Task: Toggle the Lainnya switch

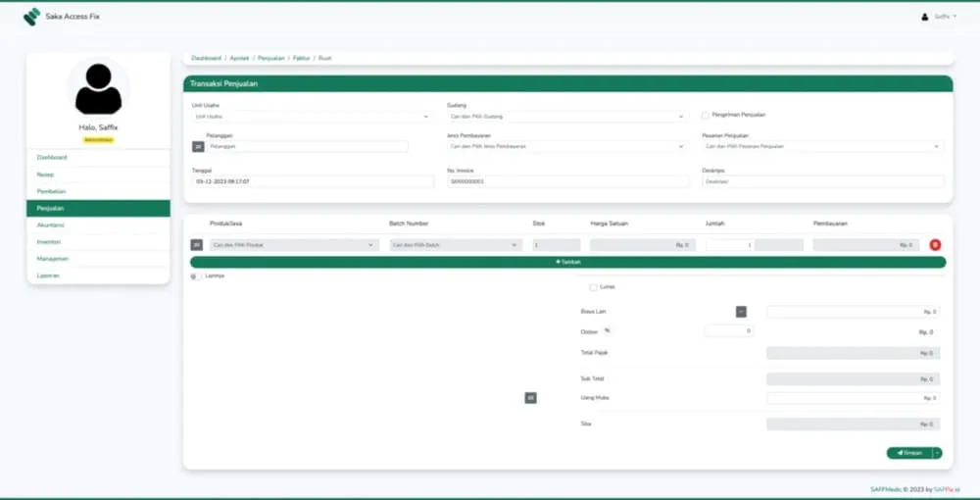Action: click(197, 276)
